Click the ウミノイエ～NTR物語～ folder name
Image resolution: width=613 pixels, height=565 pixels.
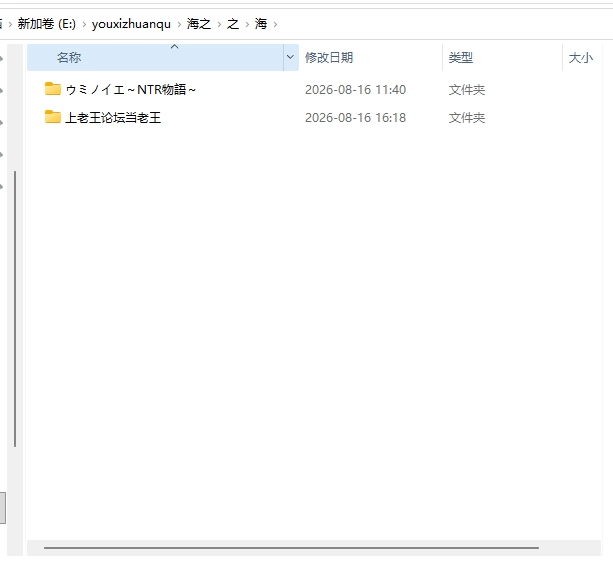click(131, 90)
